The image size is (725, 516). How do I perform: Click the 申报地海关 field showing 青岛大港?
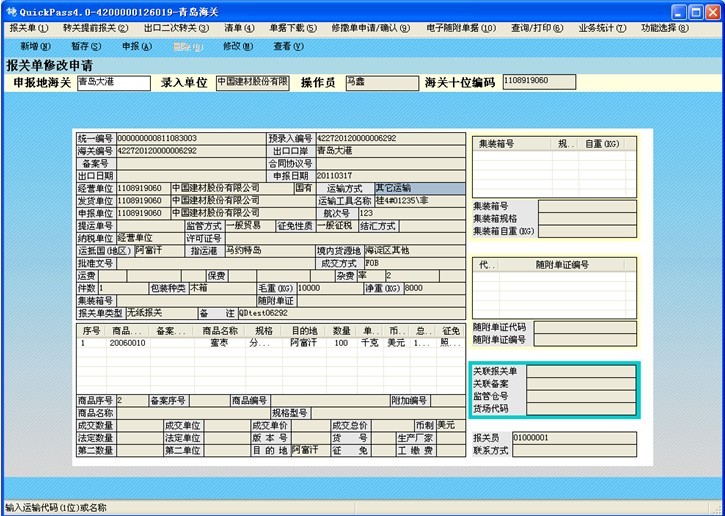[x=112, y=82]
